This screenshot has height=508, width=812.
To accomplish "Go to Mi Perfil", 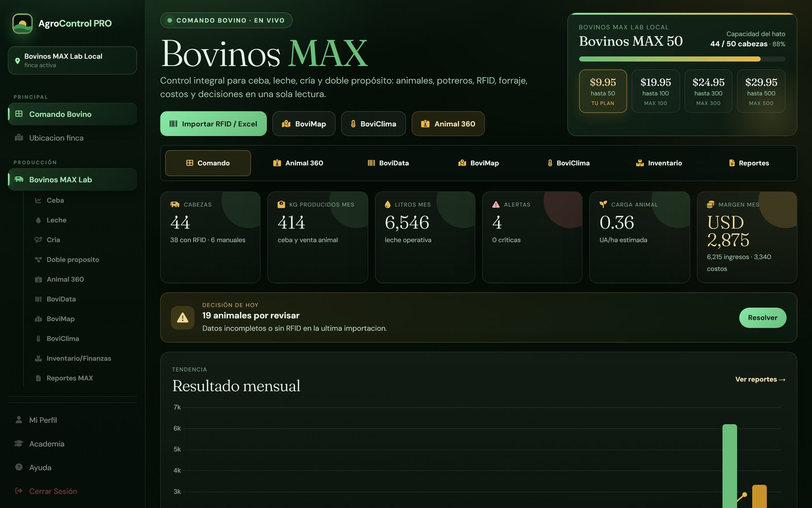I will [73, 420].
